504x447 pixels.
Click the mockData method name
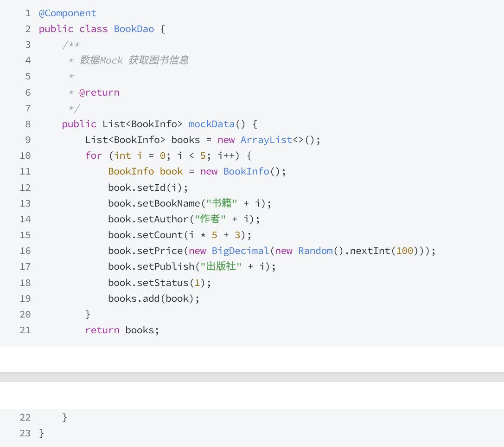(x=211, y=124)
